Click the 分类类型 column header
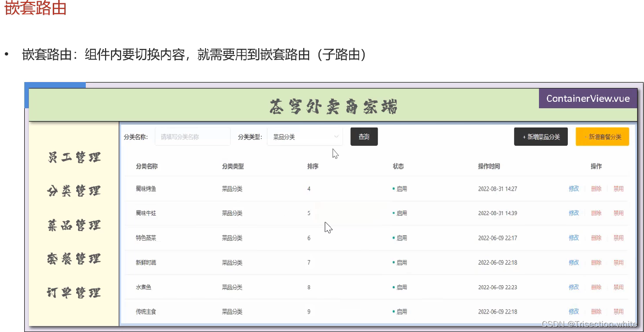Screen dimensions: 644x332 click(x=233, y=166)
